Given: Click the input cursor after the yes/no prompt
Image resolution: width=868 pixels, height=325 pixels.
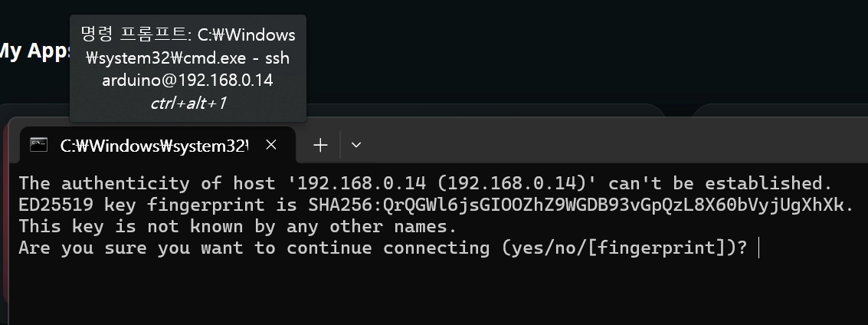Looking at the screenshot, I should coord(757,248).
